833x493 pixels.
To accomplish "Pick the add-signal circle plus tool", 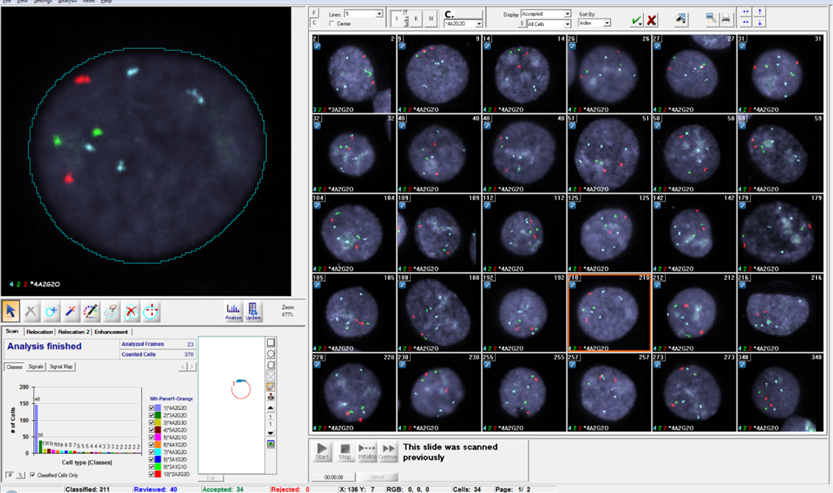I will coord(51,311).
